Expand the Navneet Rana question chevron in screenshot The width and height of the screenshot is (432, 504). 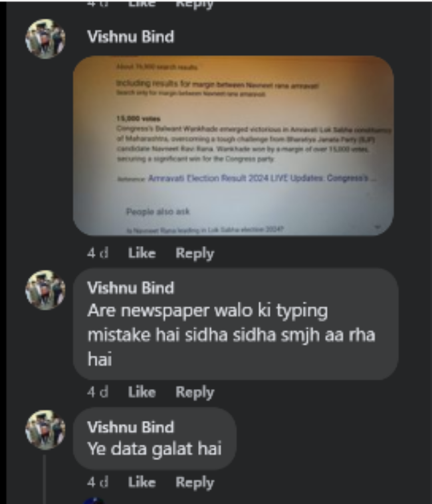point(377,227)
